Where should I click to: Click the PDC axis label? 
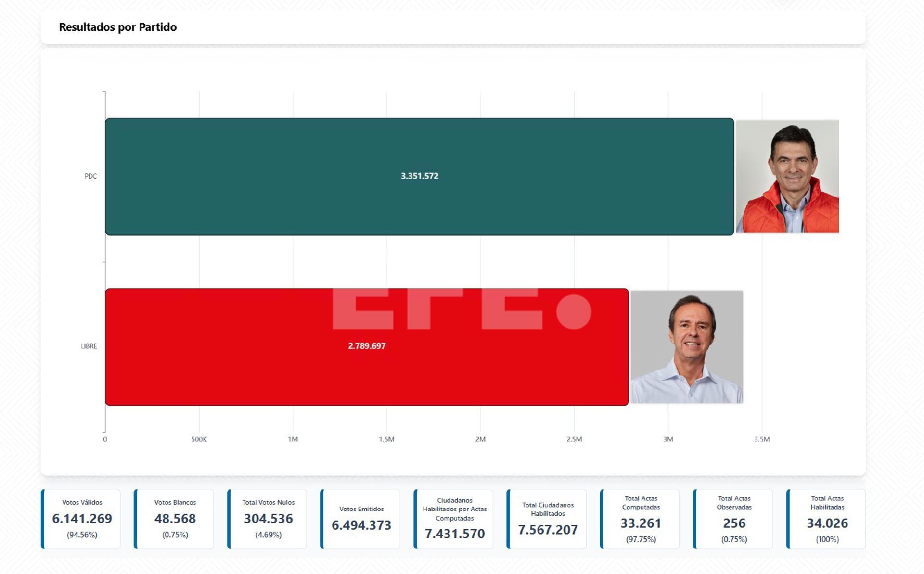click(90, 176)
